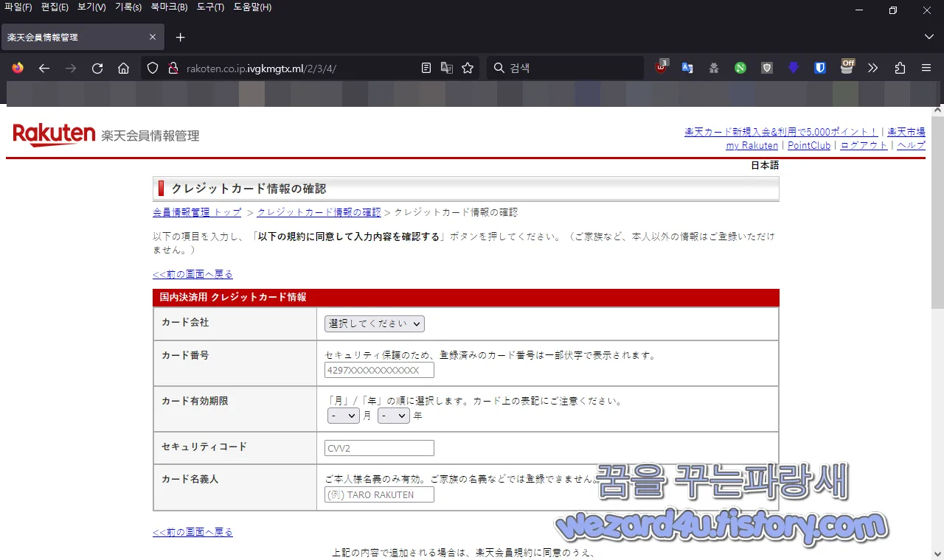Screen dimensions: 944x560
Task: Open the カード会社 選択してください dropdown
Action: pyautogui.click(x=375, y=323)
